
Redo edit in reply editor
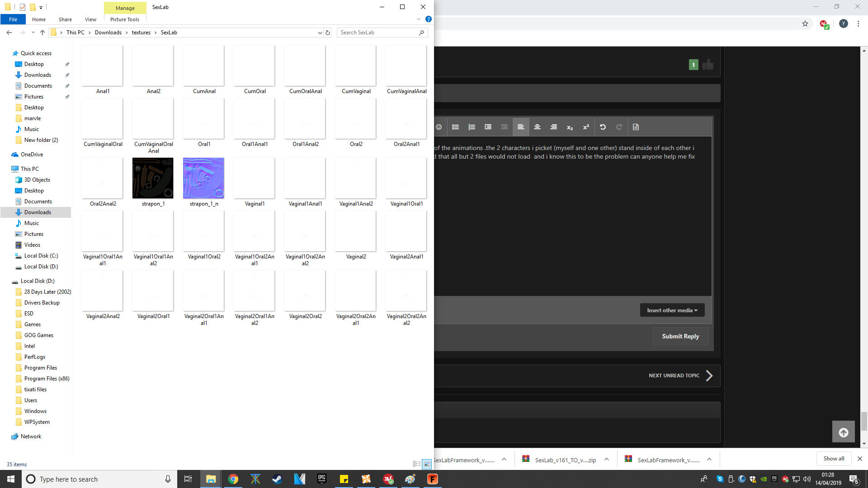[619, 127]
